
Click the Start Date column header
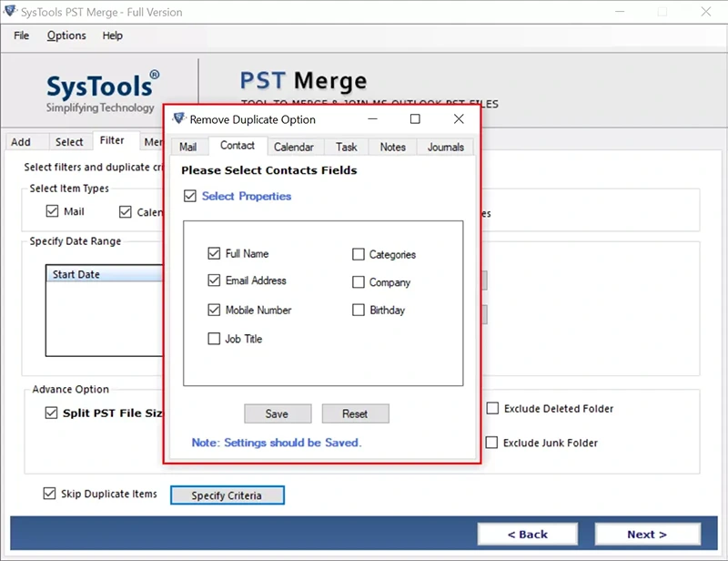click(105, 274)
